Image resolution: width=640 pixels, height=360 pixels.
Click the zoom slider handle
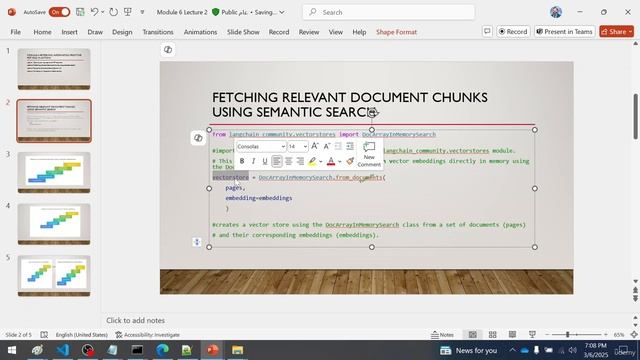tap(567, 335)
